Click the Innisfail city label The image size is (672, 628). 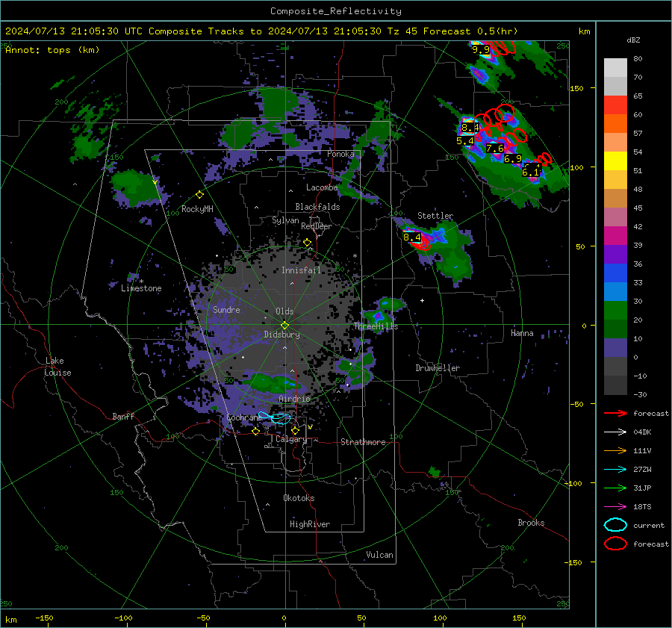pyautogui.click(x=301, y=270)
